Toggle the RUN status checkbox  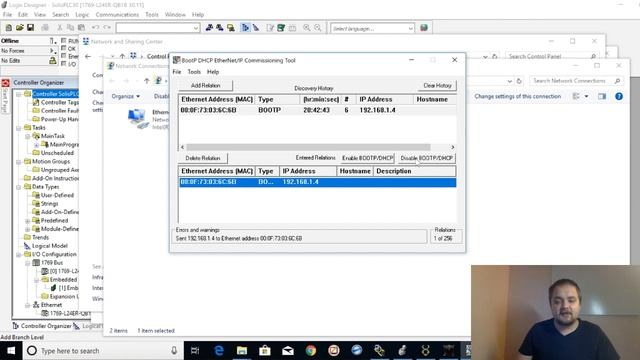tap(64, 41)
